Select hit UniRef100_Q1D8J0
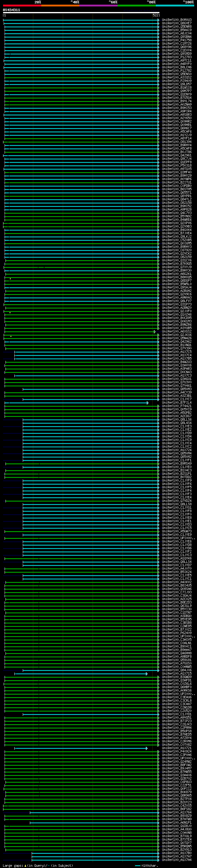Viewport: 197px width, 868px height. tap(176, 826)
